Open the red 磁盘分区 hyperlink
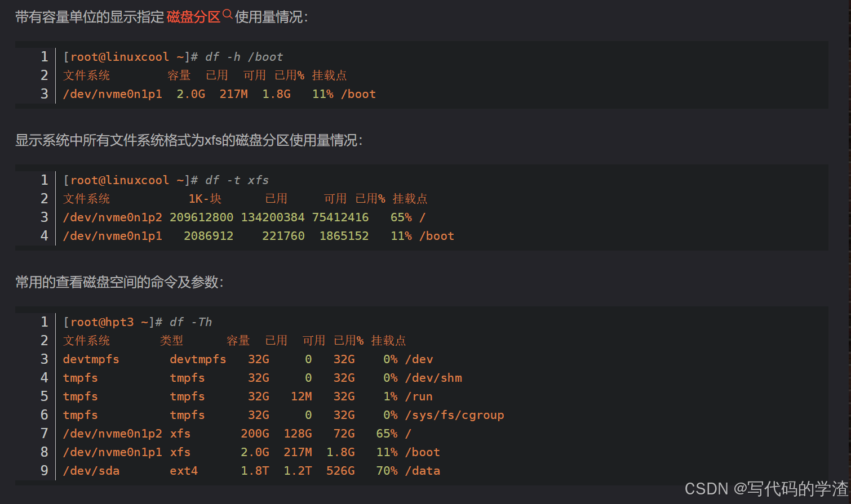This screenshot has height=504, width=851. pos(193,16)
